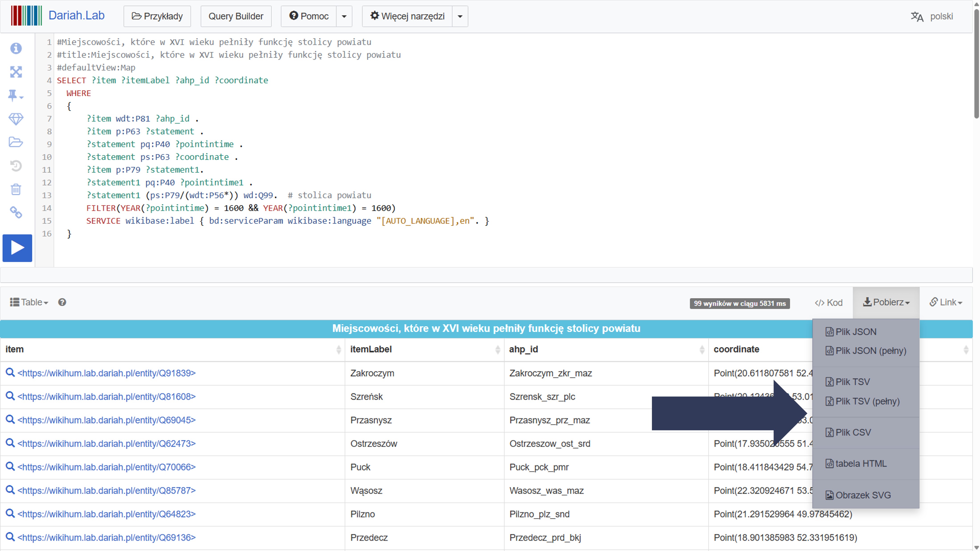The width and height of the screenshot is (980, 551).
Task: Expand the Pomoc dropdown arrow
Action: (344, 16)
